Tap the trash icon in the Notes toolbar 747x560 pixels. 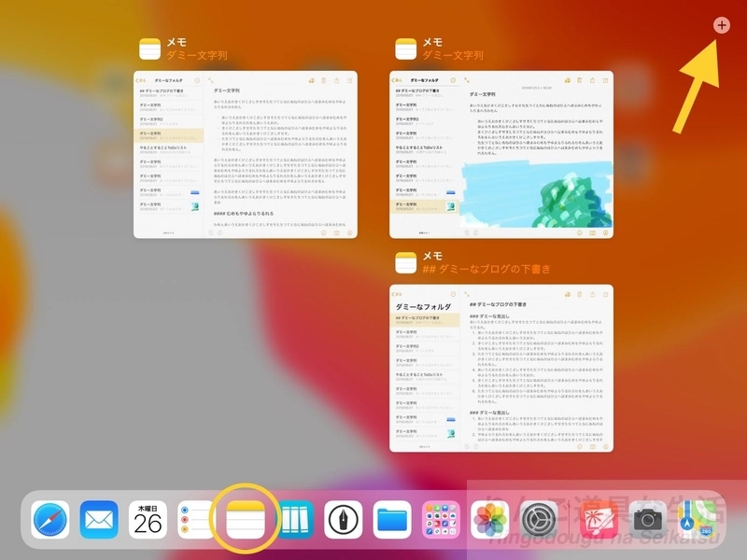tap(580, 81)
